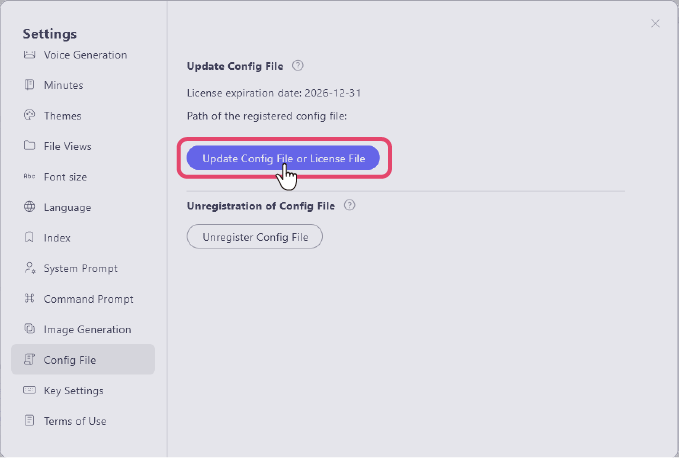Click the Minutes sidebar icon

[29, 85]
